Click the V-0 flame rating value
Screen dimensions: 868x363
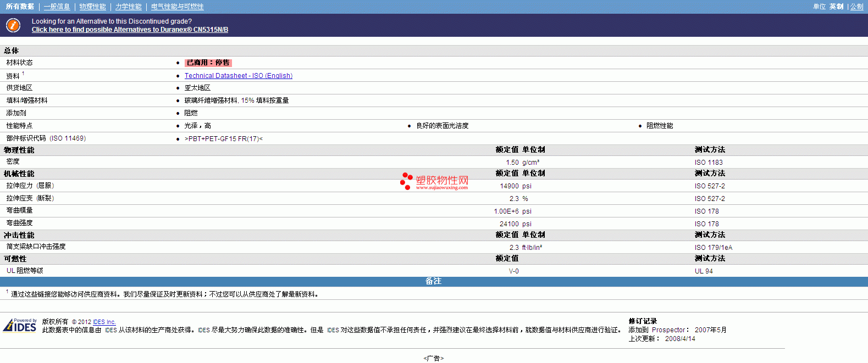[514, 271]
